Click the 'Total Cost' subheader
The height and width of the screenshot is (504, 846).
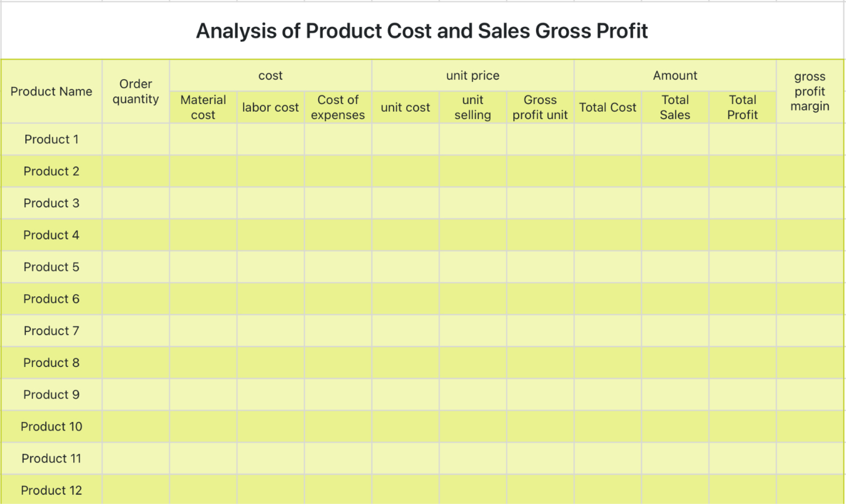(607, 107)
